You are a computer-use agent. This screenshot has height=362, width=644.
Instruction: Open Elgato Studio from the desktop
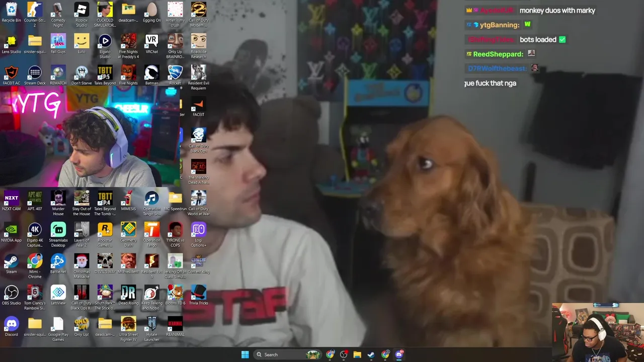(105, 46)
